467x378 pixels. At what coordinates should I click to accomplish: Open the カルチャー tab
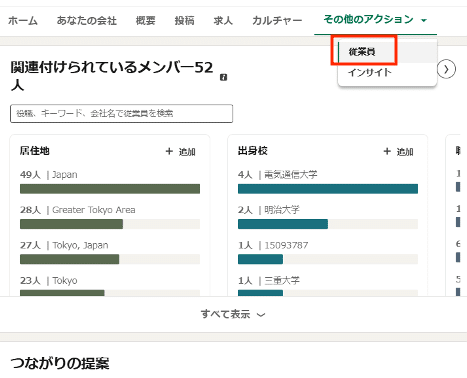tap(277, 21)
